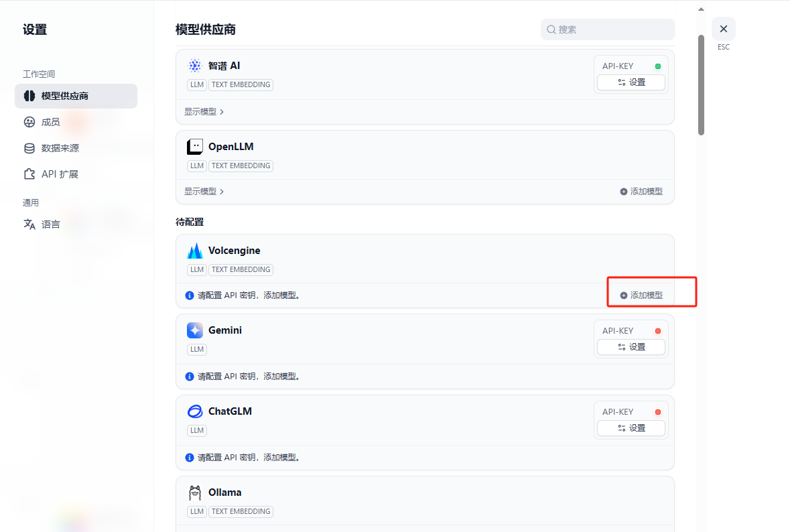The image size is (790, 532).
Task: Click the database icon for 数据来源
Action: pyautogui.click(x=29, y=148)
